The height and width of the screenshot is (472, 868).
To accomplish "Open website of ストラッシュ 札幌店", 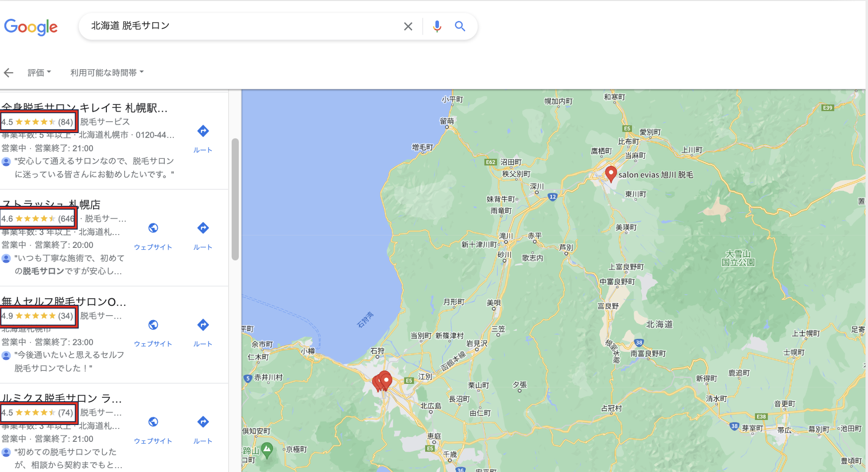I will [x=153, y=236].
